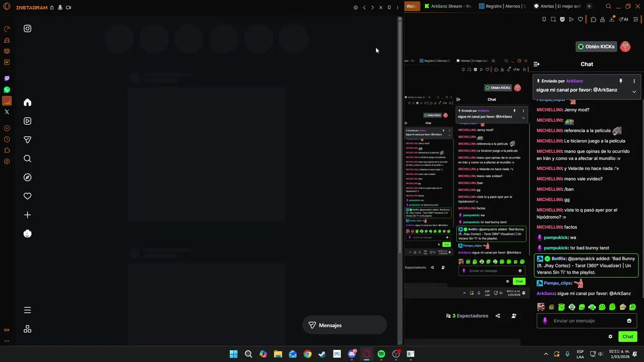Open Kick user avatar menu
644x362 pixels.
coord(625,47)
